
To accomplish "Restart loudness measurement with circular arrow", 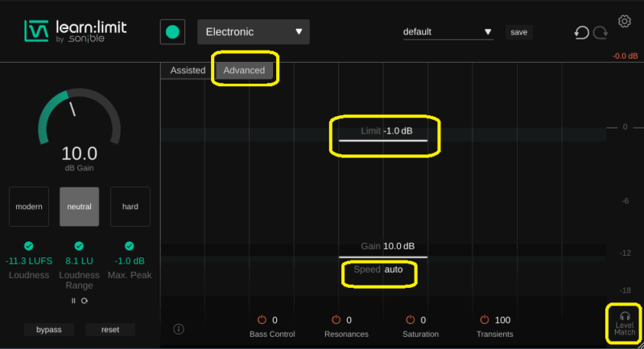I will (84, 301).
